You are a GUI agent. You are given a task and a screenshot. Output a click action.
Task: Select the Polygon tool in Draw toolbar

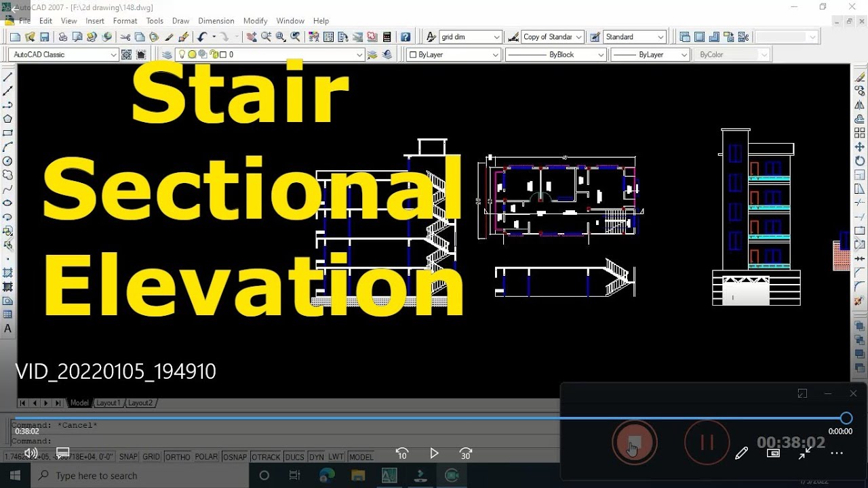pyautogui.click(x=8, y=119)
